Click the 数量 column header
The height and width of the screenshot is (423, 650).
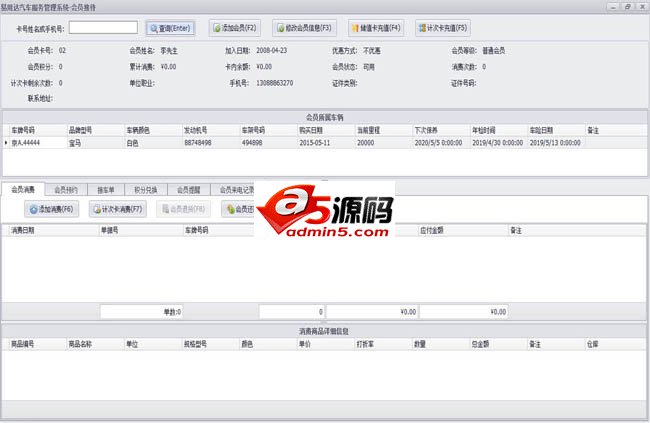[x=441, y=344]
